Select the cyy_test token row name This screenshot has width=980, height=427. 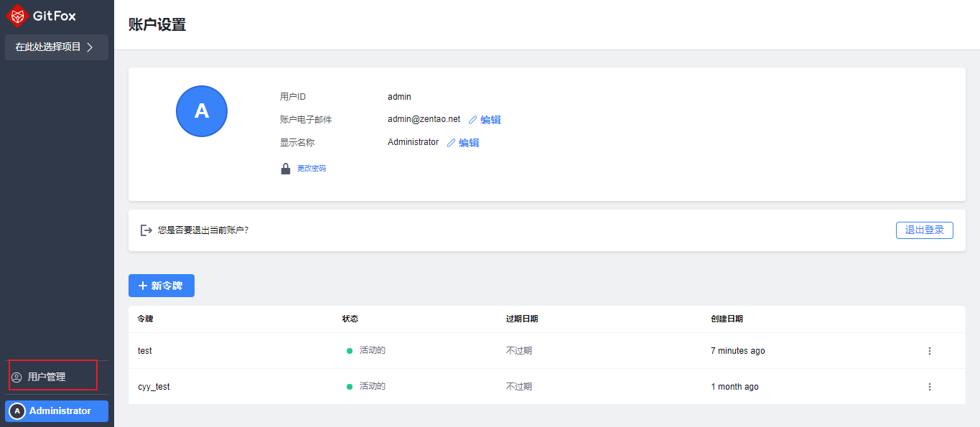[154, 387]
